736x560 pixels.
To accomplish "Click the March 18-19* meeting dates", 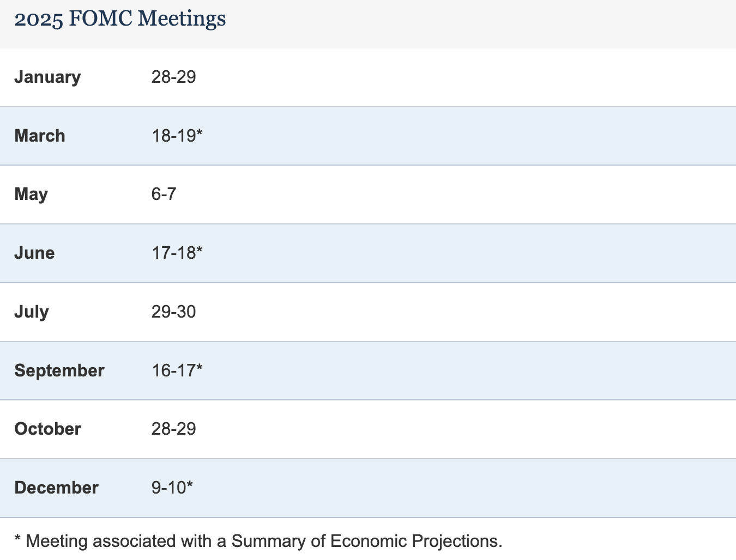I will (177, 136).
